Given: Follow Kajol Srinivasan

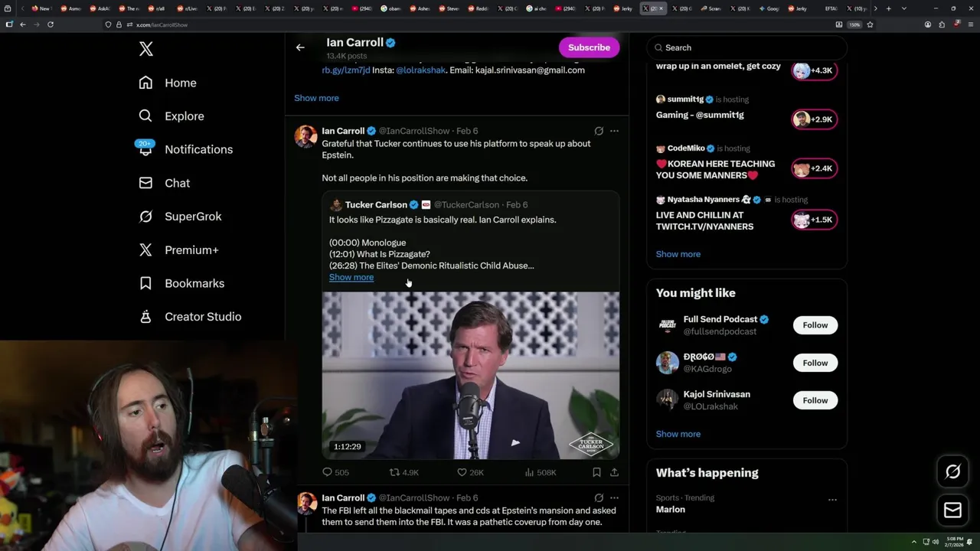Looking at the screenshot, I should pos(815,400).
